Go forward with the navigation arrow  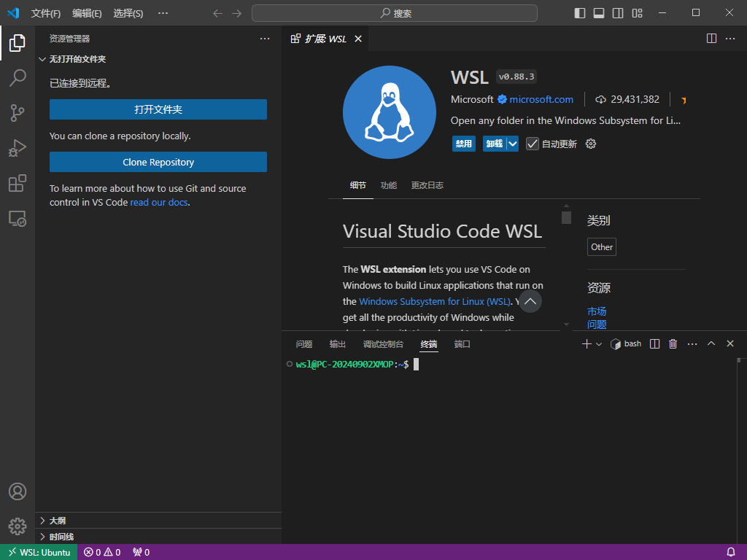click(x=237, y=13)
